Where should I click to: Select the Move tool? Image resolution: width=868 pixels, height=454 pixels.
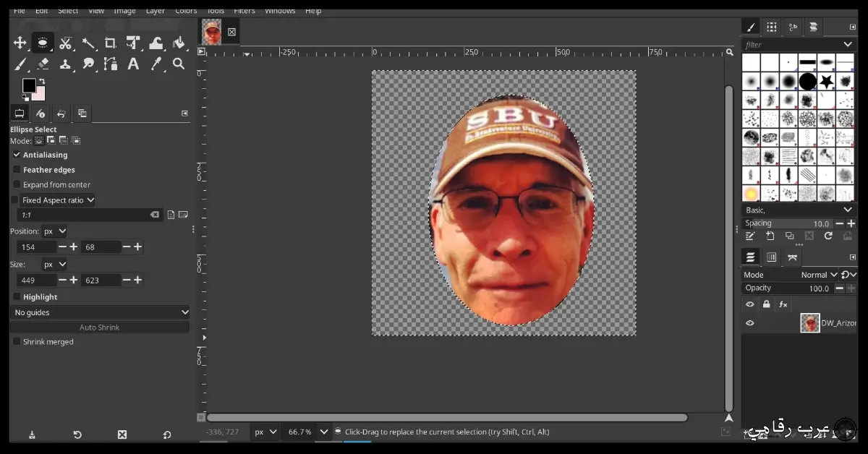click(20, 43)
